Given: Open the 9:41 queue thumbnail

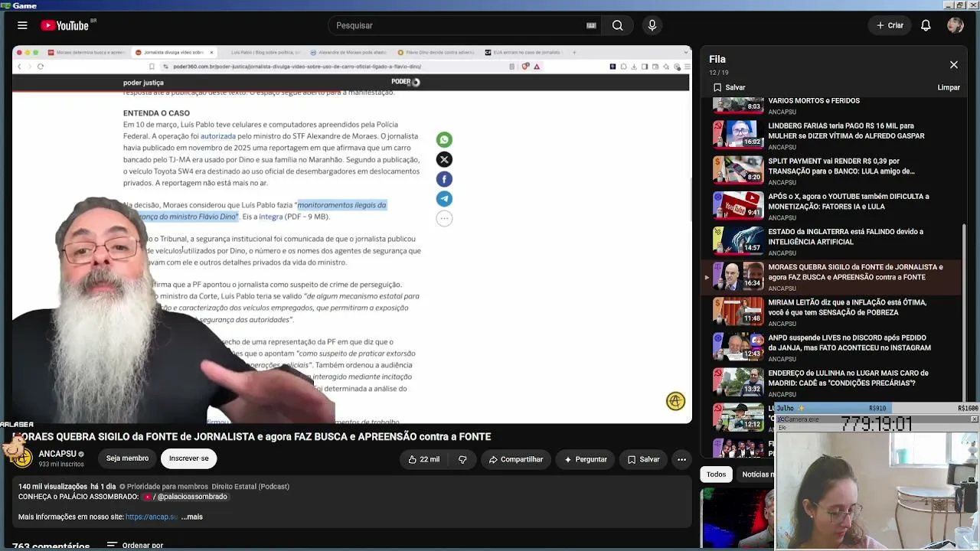Looking at the screenshot, I should pyautogui.click(x=738, y=205).
